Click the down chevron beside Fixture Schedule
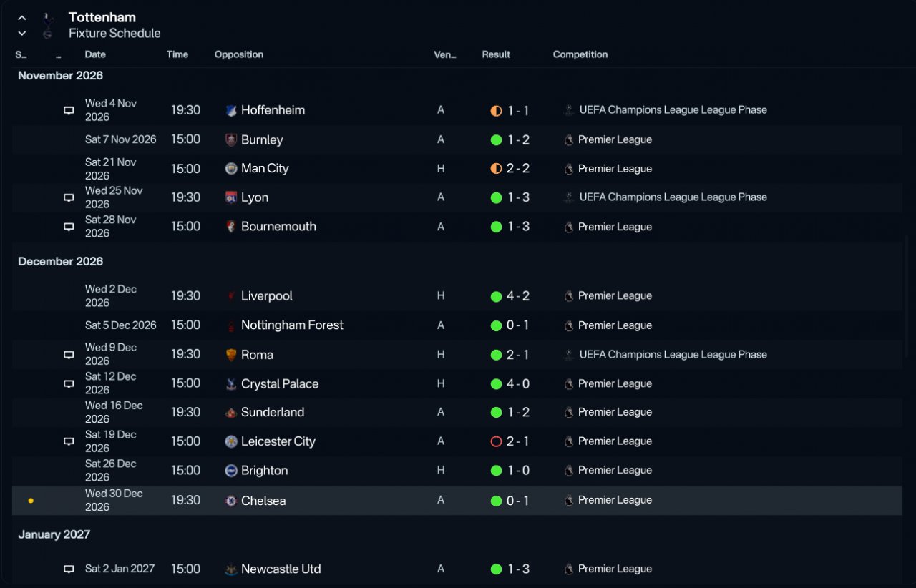 (22, 34)
